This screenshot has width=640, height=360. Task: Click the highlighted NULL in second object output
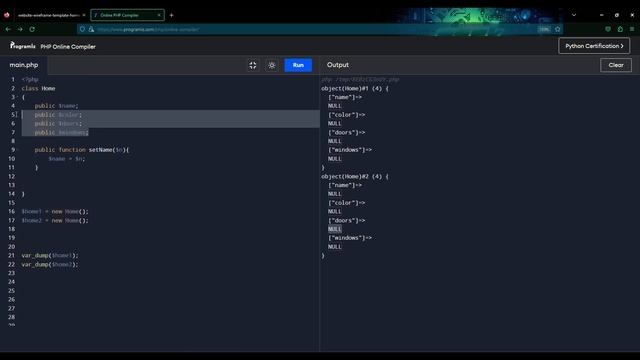click(335, 229)
